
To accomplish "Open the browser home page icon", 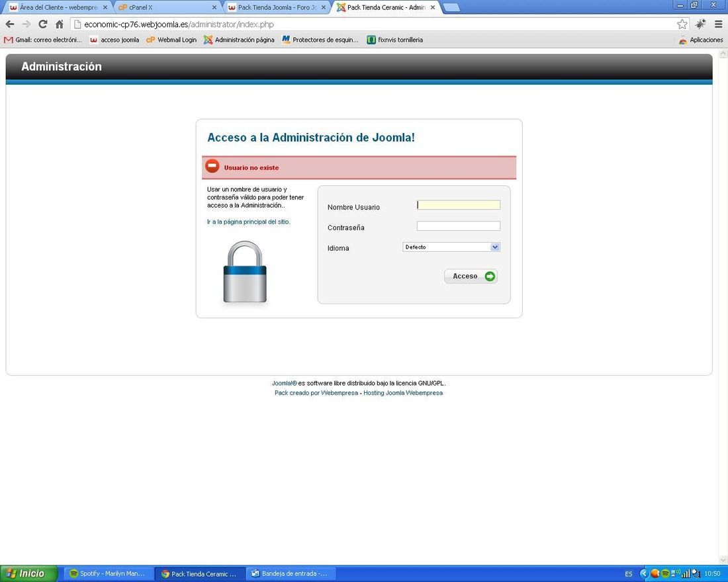I will pyautogui.click(x=60, y=24).
